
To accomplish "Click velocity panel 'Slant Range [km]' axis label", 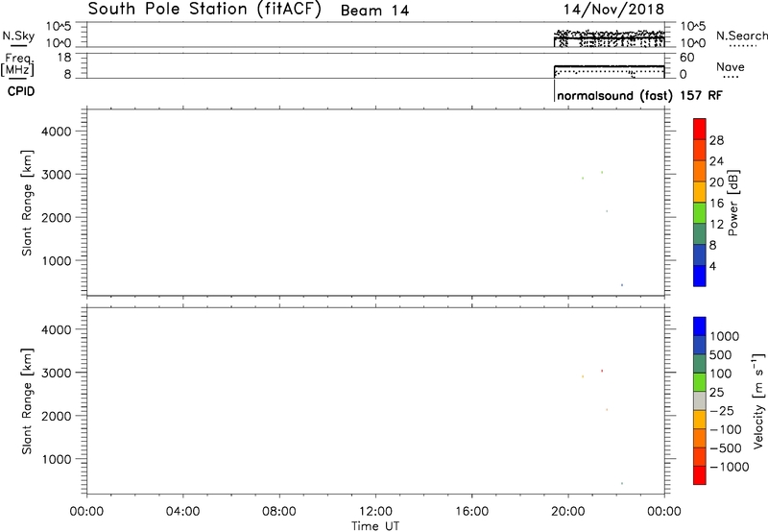I will 27,401.
